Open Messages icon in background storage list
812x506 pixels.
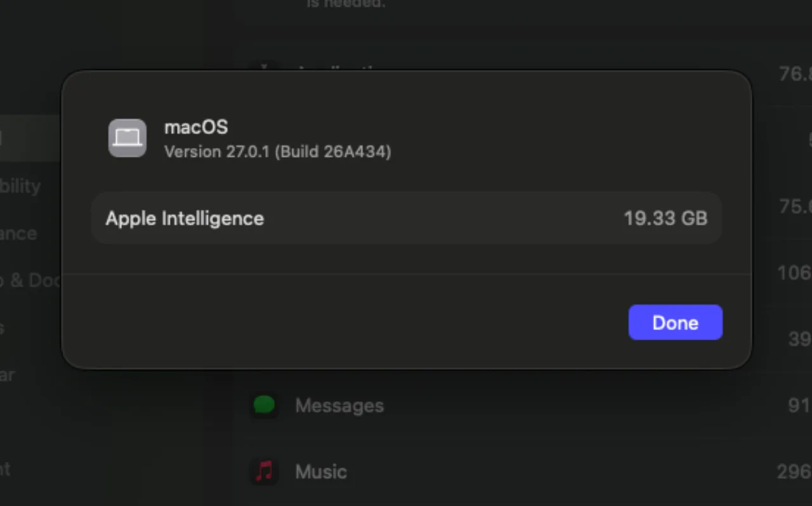pyautogui.click(x=265, y=405)
